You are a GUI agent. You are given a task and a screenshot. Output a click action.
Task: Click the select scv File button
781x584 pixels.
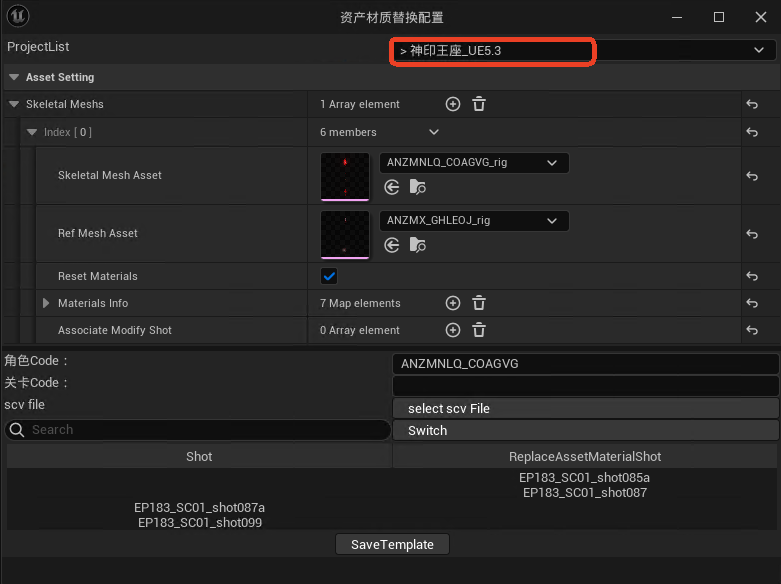585,408
